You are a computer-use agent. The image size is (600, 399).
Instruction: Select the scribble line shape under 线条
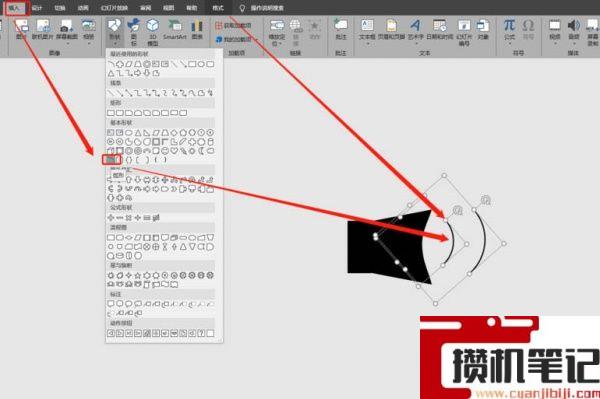[x=210, y=93]
